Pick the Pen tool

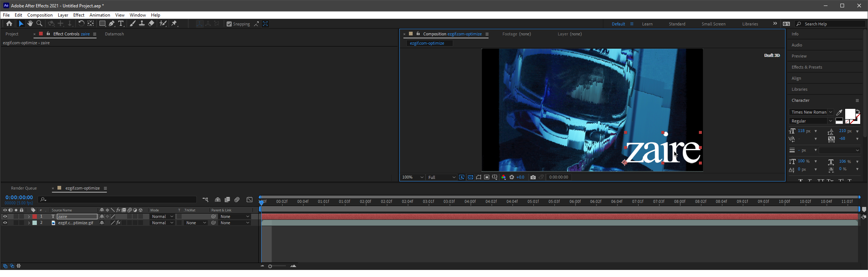(112, 24)
